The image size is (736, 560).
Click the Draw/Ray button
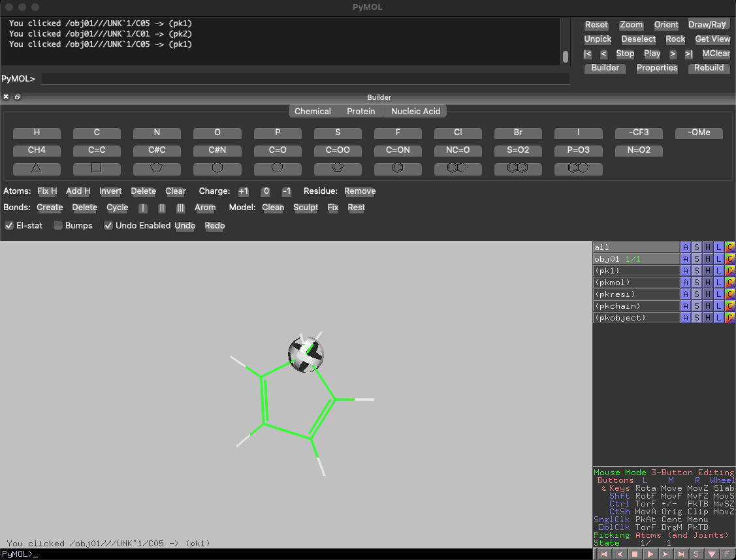point(707,25)
